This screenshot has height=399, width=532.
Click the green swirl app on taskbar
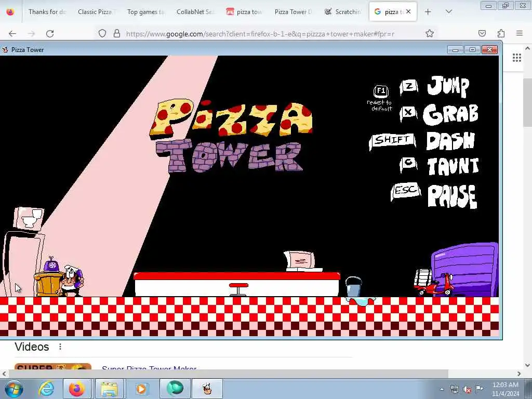175,389
